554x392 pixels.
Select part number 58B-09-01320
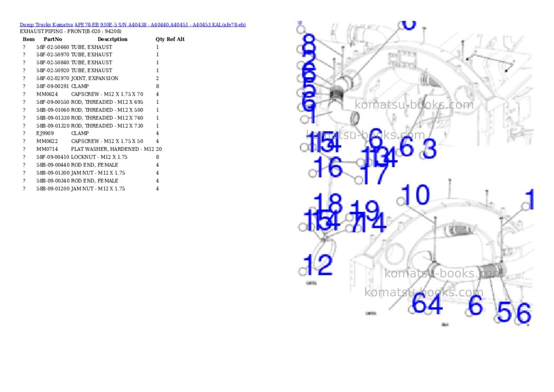[x=52, y=126]
